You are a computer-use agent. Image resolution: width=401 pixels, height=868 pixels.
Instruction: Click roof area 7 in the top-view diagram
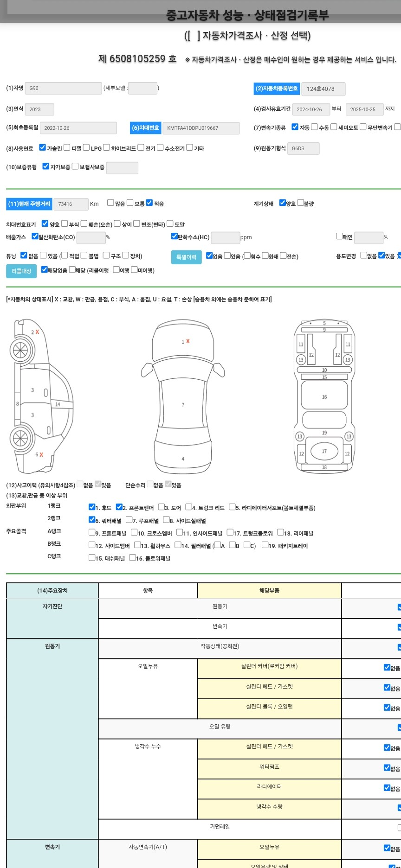(x=183, y=405)
